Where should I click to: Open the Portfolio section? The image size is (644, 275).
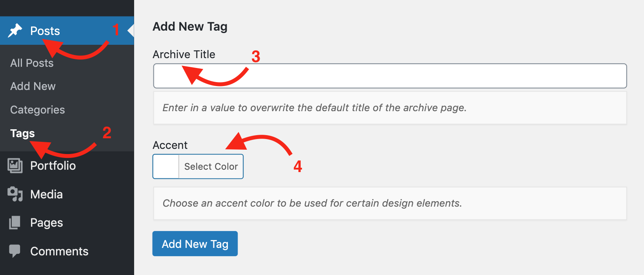tap(53, 165)
